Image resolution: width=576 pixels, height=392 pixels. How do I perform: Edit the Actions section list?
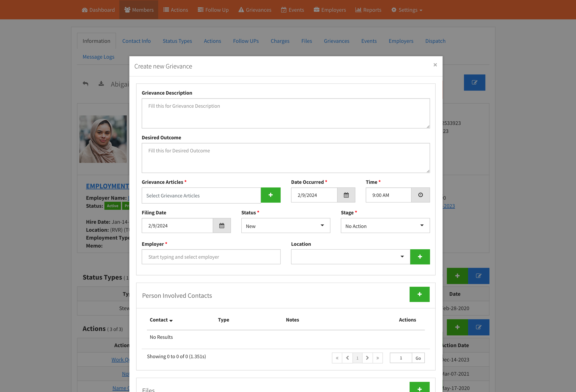pyautogui.click(x=479, y=327)
